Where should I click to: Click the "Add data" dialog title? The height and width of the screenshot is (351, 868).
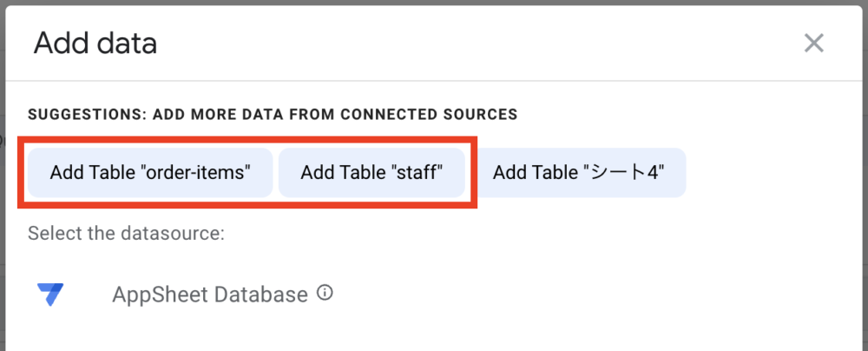click(x=95, y=43)
